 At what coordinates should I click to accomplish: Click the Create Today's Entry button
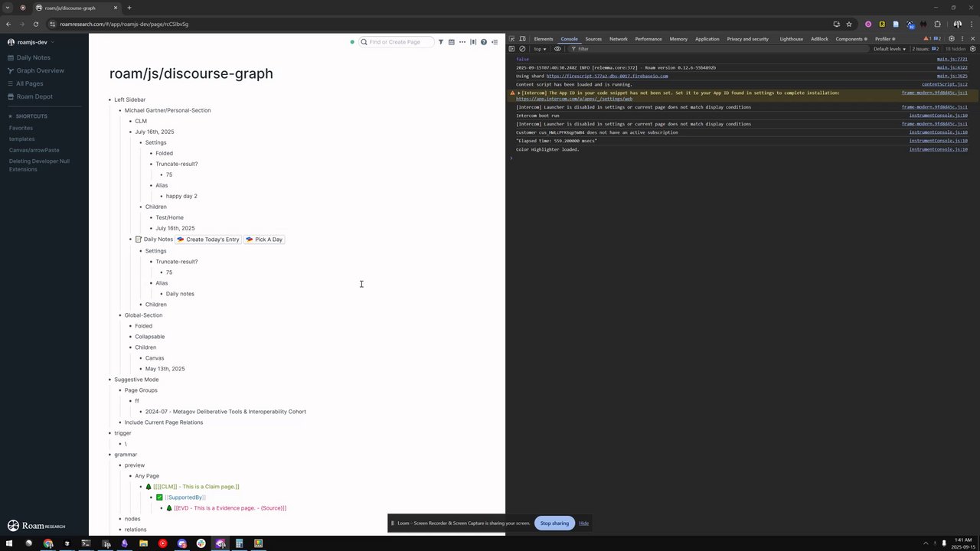click(x=208, y=240)
